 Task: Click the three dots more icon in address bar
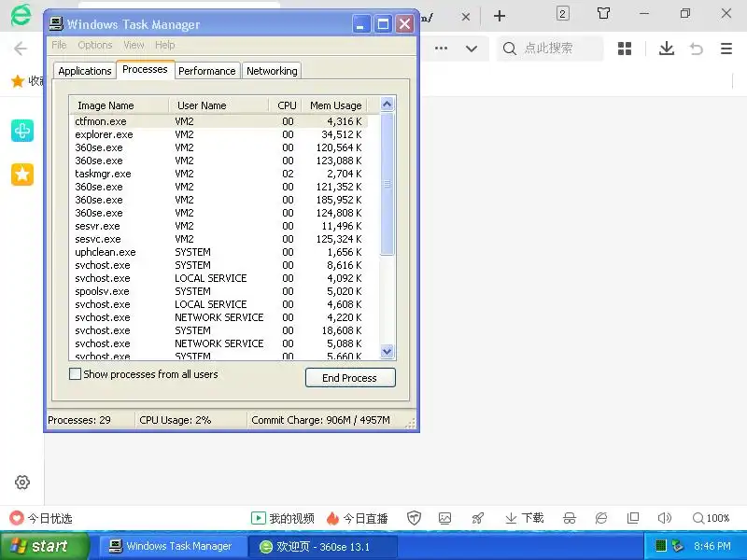[x=441, y=49]
